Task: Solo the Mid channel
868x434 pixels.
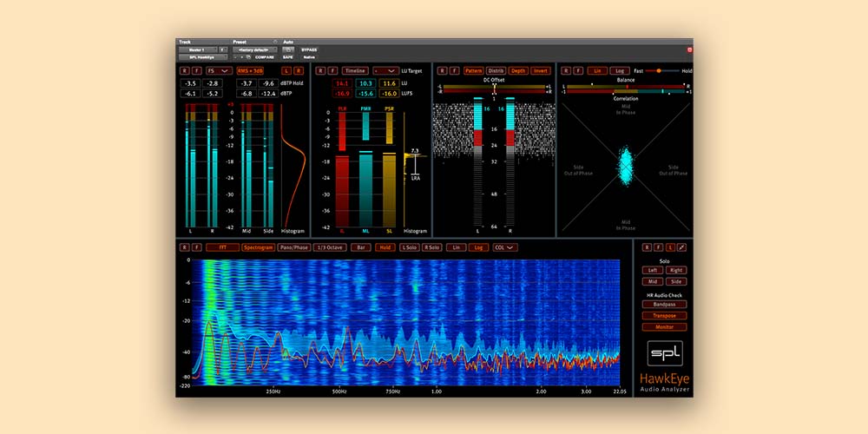Action: [653, 281]
